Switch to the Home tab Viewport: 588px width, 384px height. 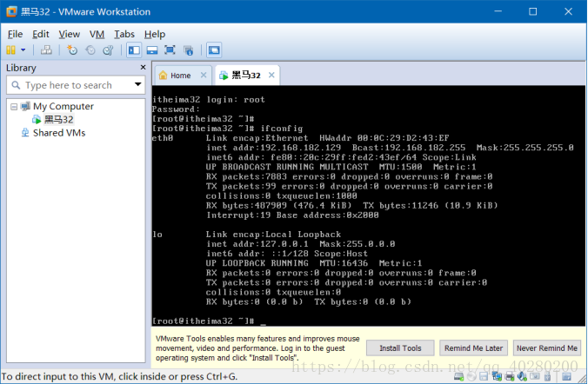pyautogui.click(x=180, y=76)
